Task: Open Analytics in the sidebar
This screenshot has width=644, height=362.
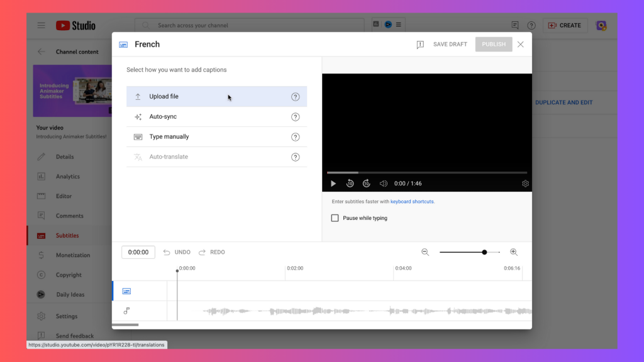Action: coord(69,177)
